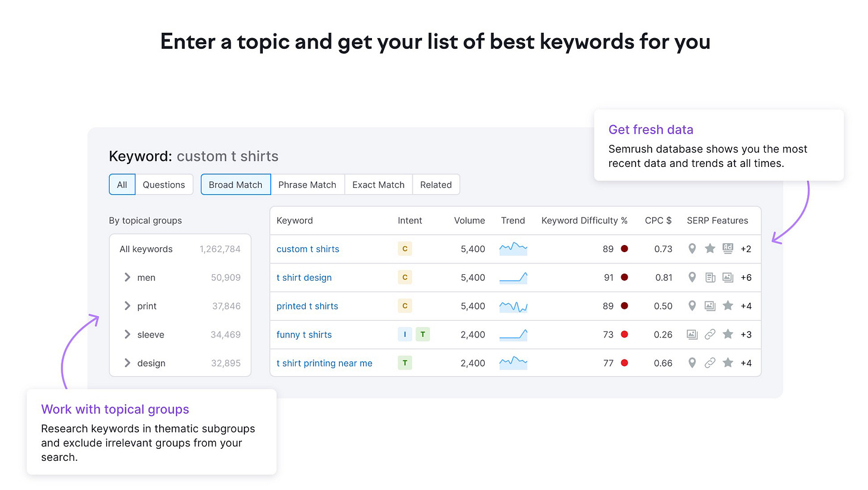Click the news icon in t shirt design row
The height and width of the screenshot is (490, 868).
coord(709,277)
